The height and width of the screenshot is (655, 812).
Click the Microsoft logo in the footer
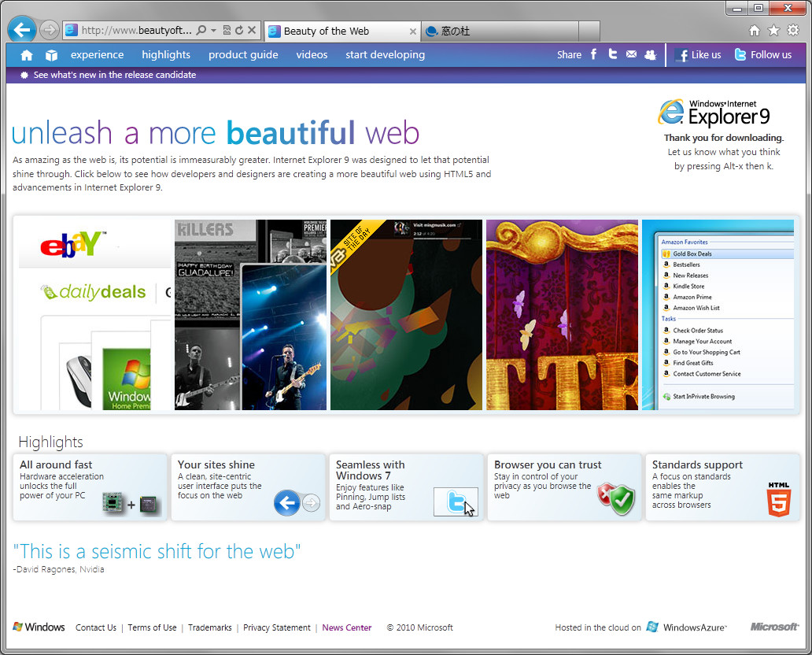pyautogui.click(x=773, y=627)
